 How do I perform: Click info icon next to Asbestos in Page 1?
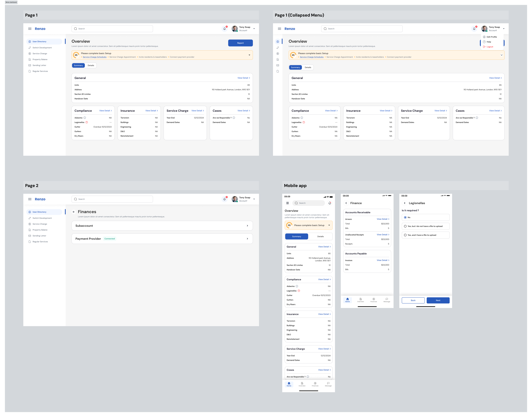85,118
